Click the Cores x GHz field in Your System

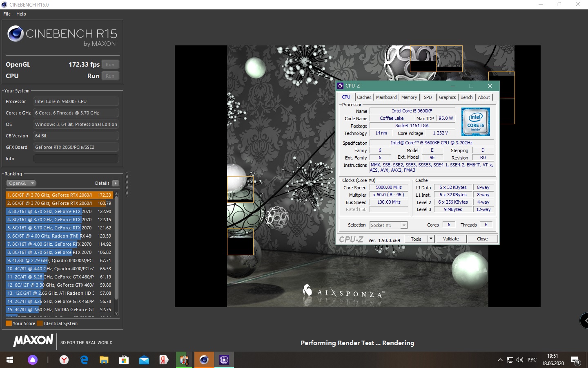[76, 113]
